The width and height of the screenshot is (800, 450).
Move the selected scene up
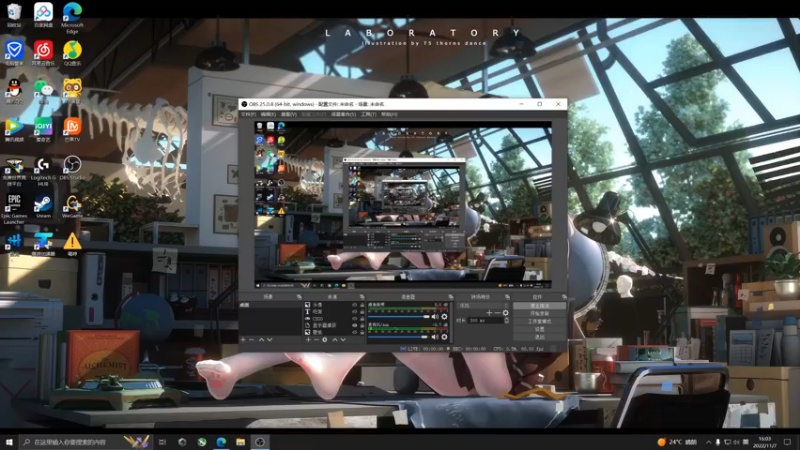pos(261,340)
